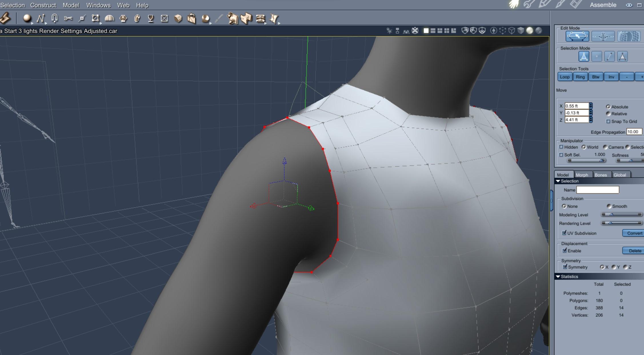Open the Construct menu

pos(43,5)
